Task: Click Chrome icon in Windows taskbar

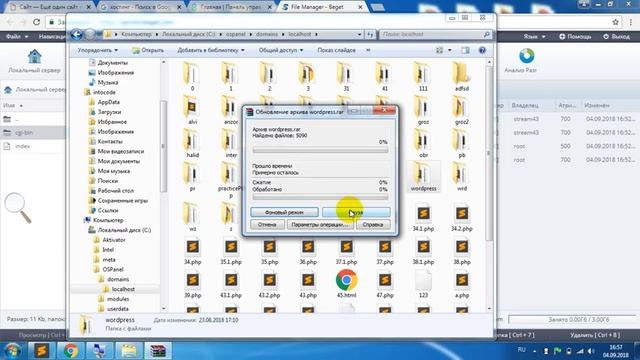Action: 70,351
